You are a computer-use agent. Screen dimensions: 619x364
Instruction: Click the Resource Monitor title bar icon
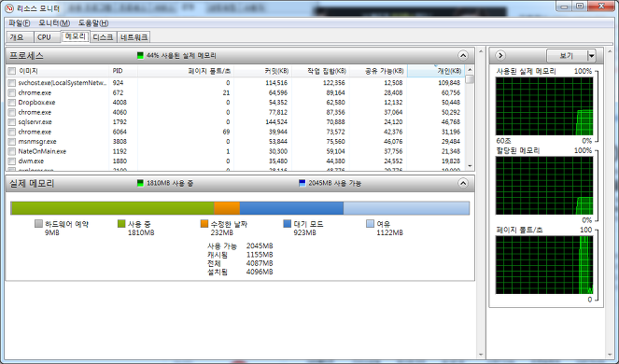pos(8,7)
